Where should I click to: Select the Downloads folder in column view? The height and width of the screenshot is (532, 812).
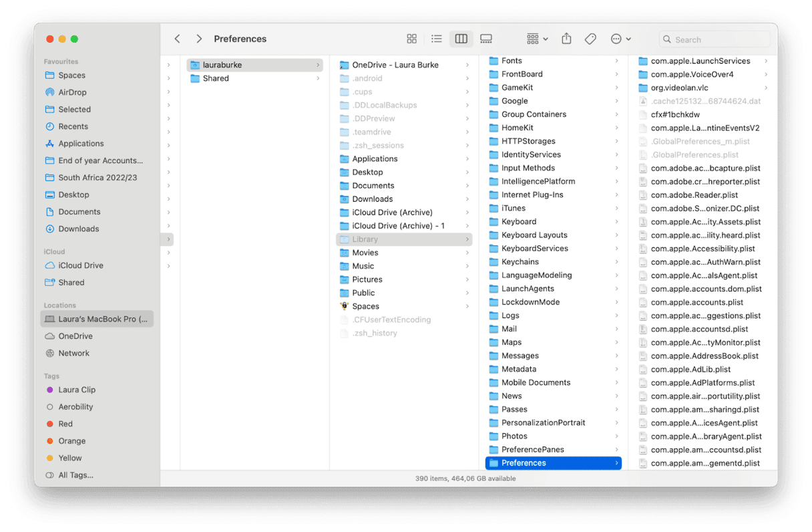click(374, 198)
